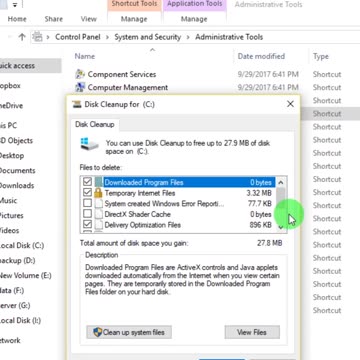Click the DirectX Shader Cache file icon
This screenshot has width=360, height=360.
[98, 214]
